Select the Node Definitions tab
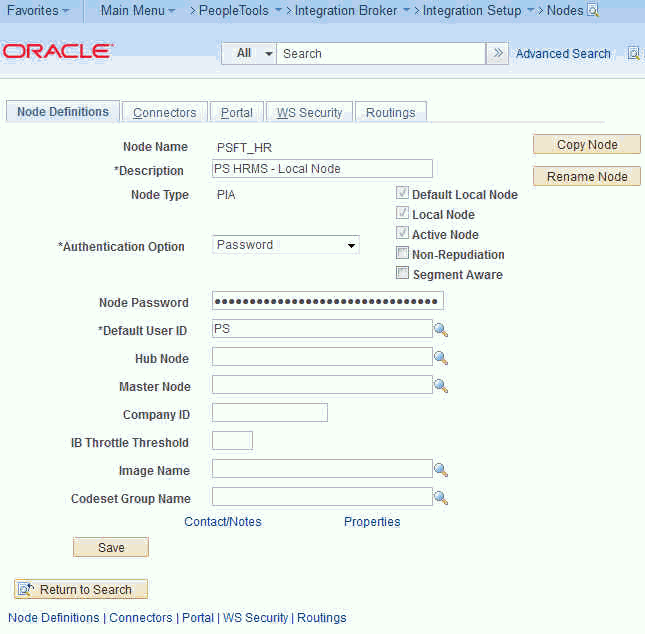645x634 pixels. pyautogui.click(x=63, y=112)
